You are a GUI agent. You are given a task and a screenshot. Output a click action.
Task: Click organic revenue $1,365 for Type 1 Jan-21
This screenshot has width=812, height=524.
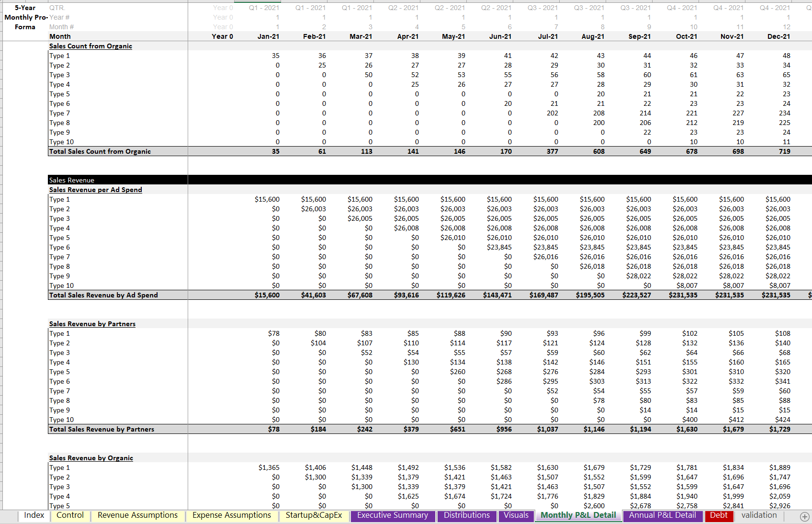(269, 467)
